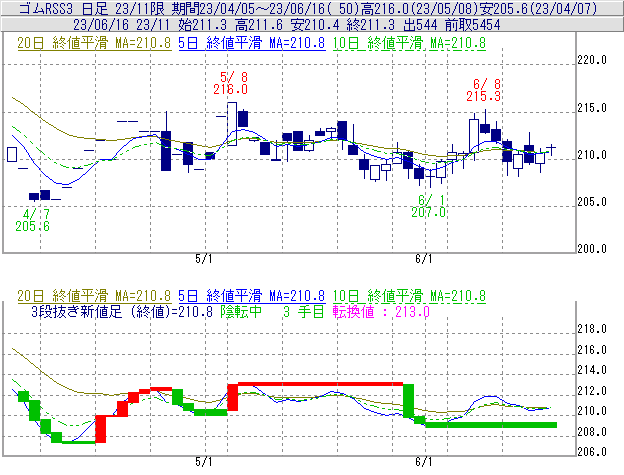The image size is (624, 475).
Task: Click the magenta 転換値 : 213.0 text
Action: click(x=381, y=311)
